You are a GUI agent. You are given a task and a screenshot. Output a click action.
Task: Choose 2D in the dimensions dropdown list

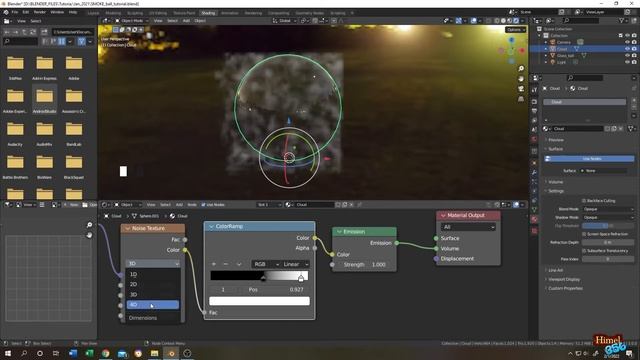coord(153,284)
